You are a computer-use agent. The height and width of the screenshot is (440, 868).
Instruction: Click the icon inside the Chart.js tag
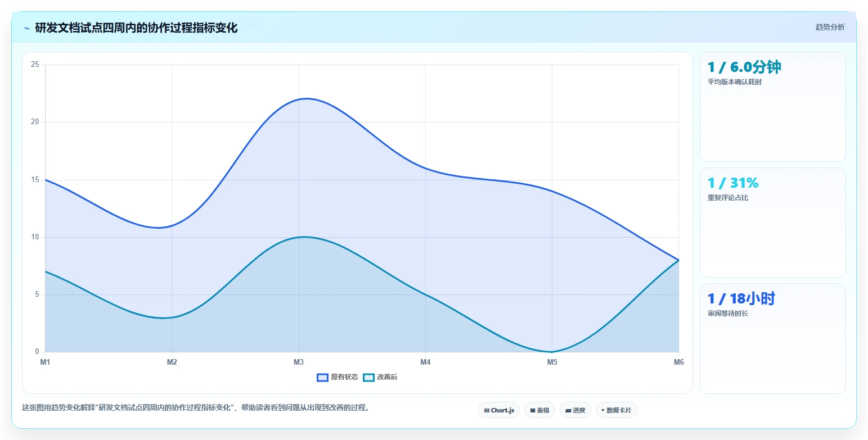pos(487,410)
